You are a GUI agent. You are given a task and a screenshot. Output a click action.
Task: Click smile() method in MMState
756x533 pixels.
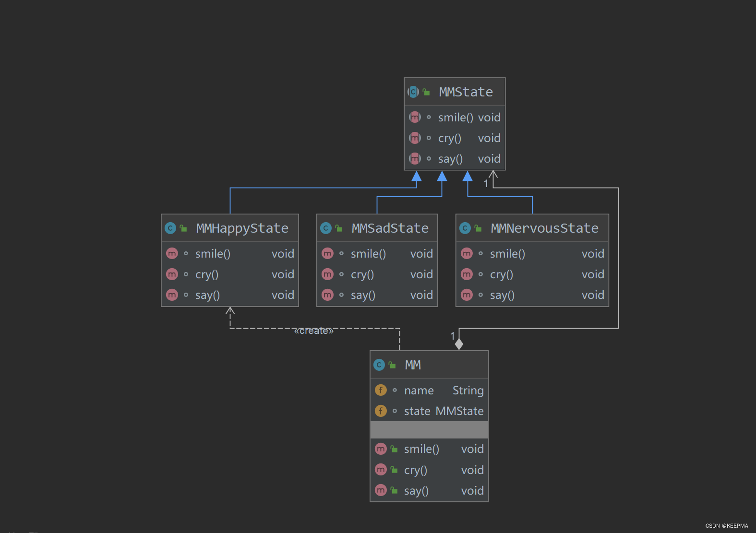(455, 118)
